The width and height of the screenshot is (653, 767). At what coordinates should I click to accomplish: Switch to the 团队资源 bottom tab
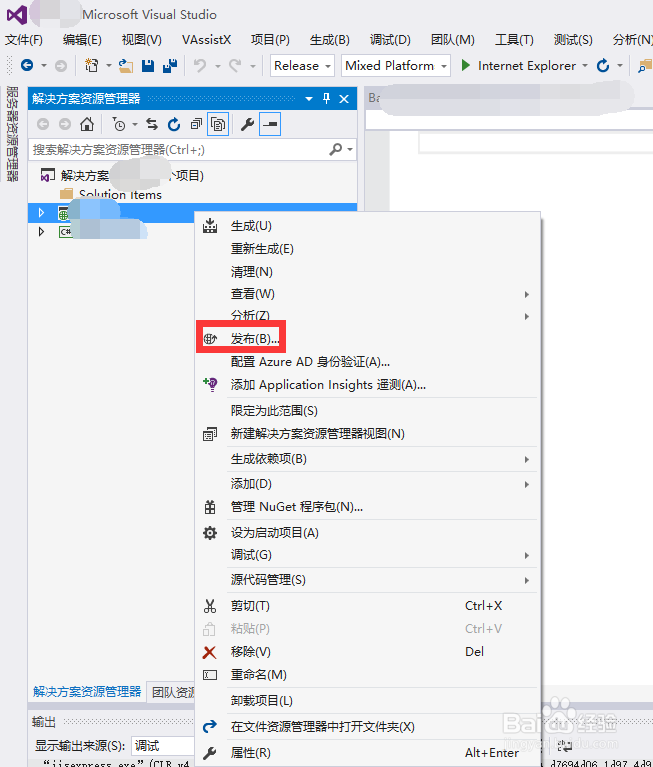click(x=173, y=692)
